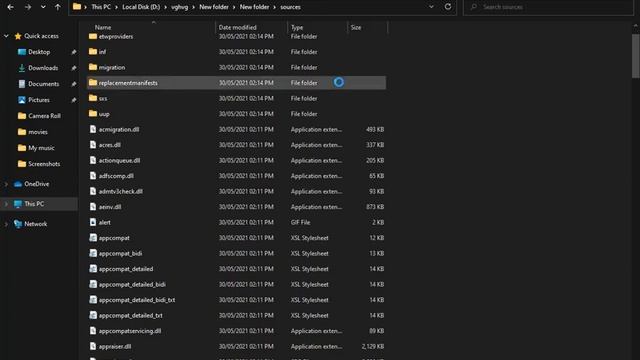This screenshot has width=640, height=360.
Task: Expand chevron after This PC breadcrumb
Action: pos(116,7)
